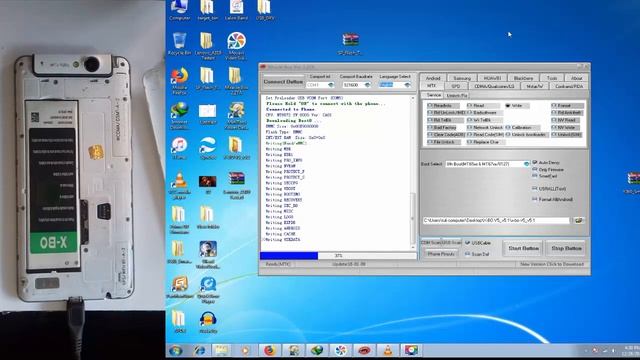
Task: Open VLC cone icon in the taskbar
Action: click(x=387, y=350)
